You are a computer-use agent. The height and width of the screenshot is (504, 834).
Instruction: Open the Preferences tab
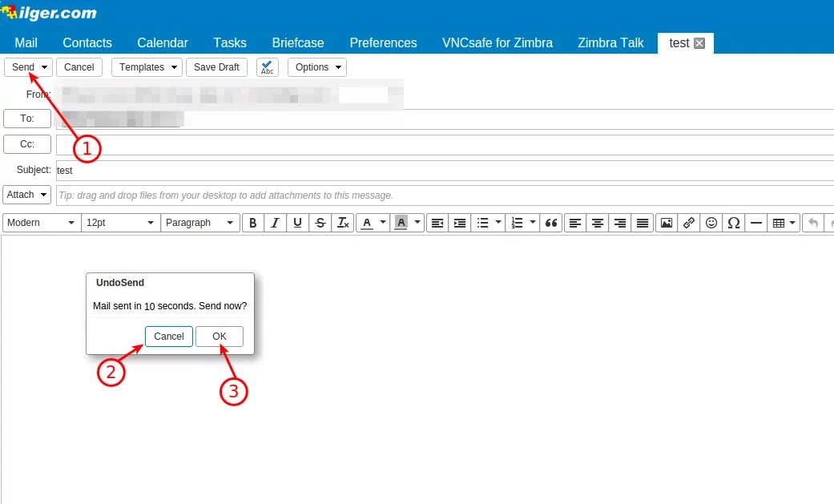tap(383, 42)
